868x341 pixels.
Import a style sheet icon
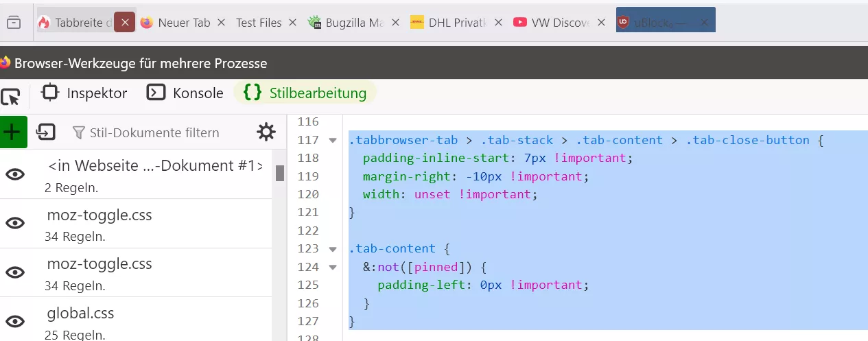pos(47,132)
